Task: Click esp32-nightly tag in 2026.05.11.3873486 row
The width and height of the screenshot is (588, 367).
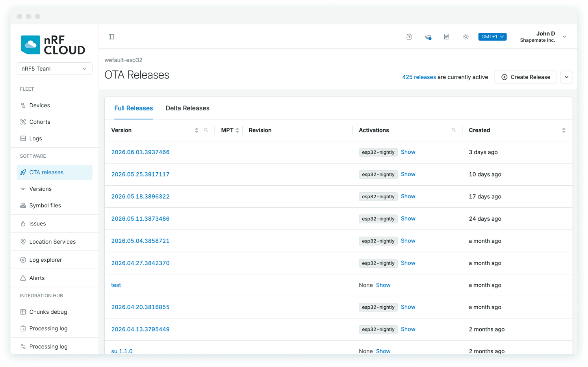Action: (378, 219)
